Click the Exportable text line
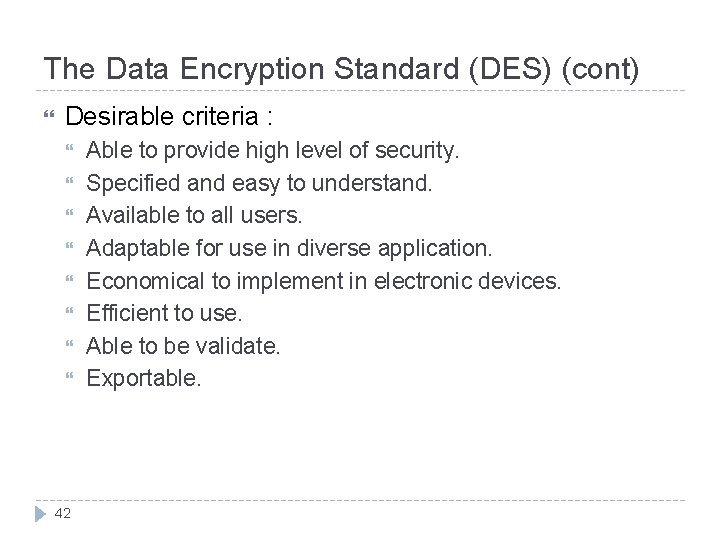Viewport: 720px width, 540px height. click(x=144, y=379)
